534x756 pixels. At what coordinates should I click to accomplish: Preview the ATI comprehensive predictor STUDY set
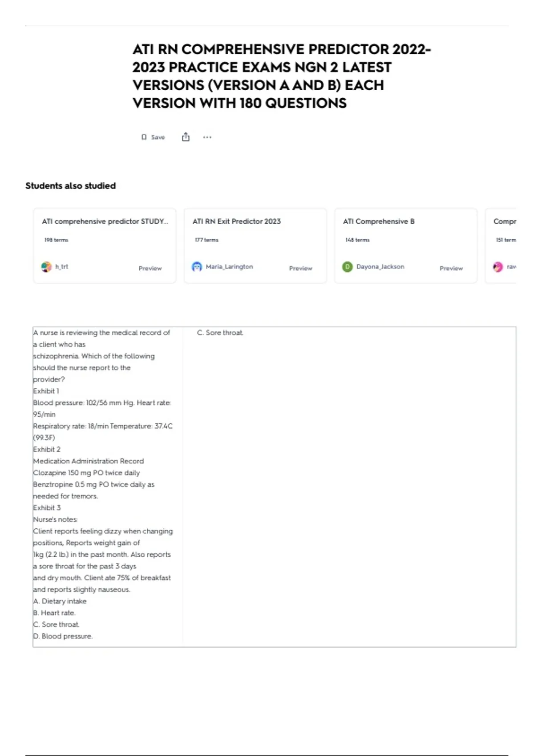[150, 268]
